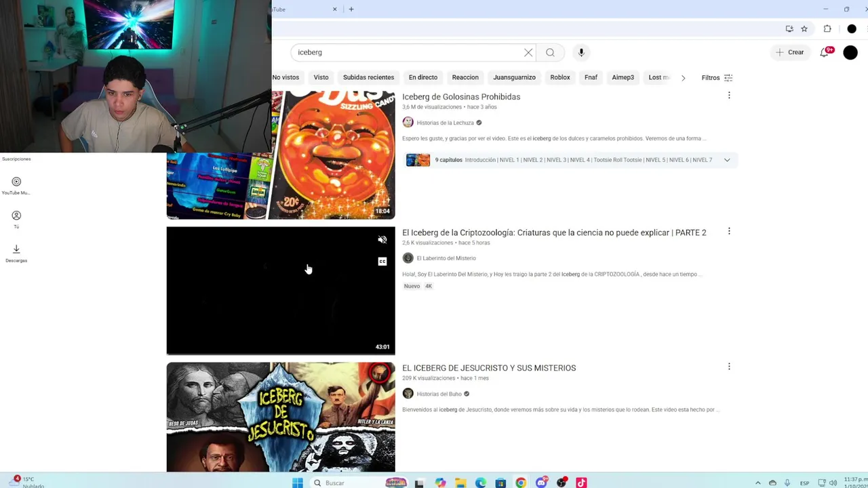Open Historias de la Lechuza channel avatar
The width and height of the screenshot is (868, 488).
coord(408,123)
